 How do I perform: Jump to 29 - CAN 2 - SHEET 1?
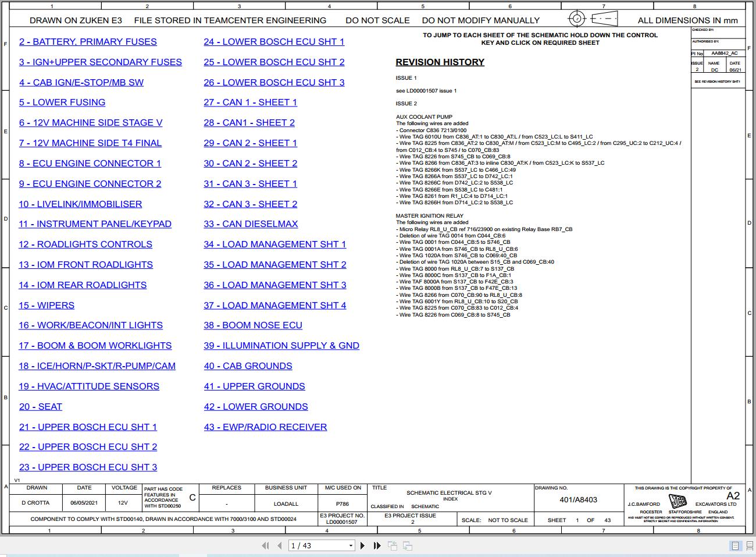tap(251, 143)
